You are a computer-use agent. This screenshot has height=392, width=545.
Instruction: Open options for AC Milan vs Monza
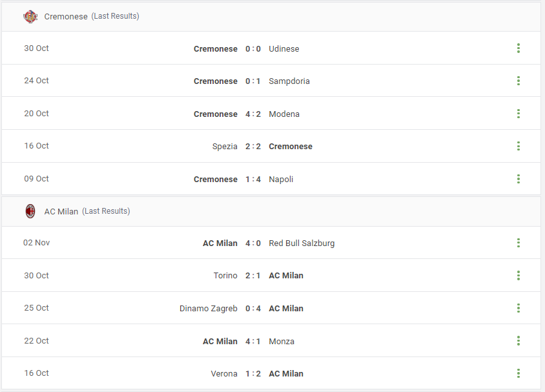point(519,341)
